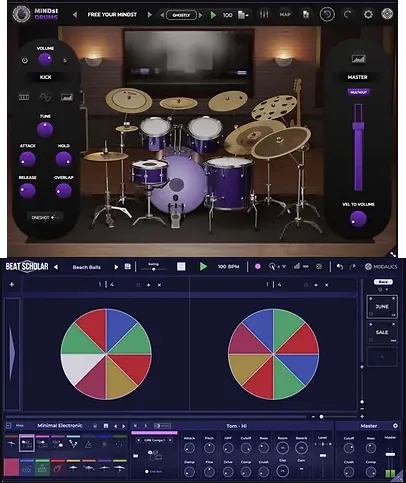Screen dimensions: 406x483
Task: Select the SALE pattern slot
Action: click(x=382, y=332)
